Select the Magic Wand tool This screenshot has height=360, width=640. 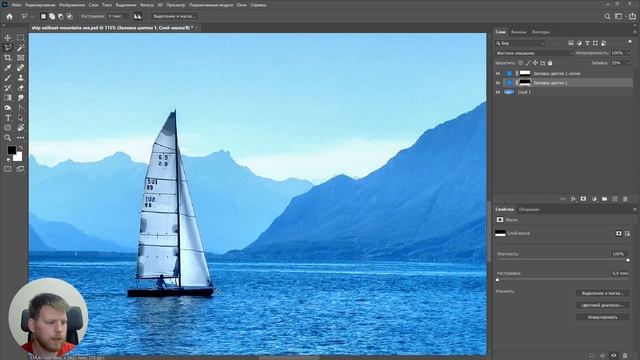(20, 48)
